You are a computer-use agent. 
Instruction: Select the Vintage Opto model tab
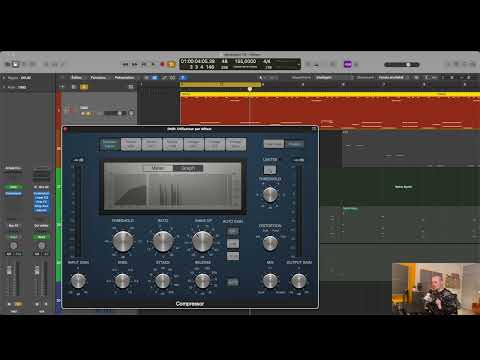point(236,144)
